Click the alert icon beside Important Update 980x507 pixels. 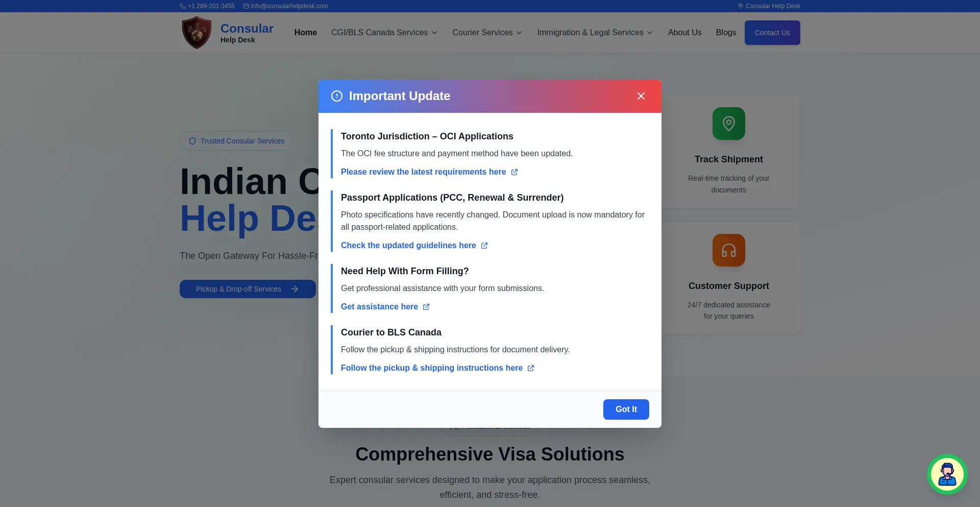337,96
